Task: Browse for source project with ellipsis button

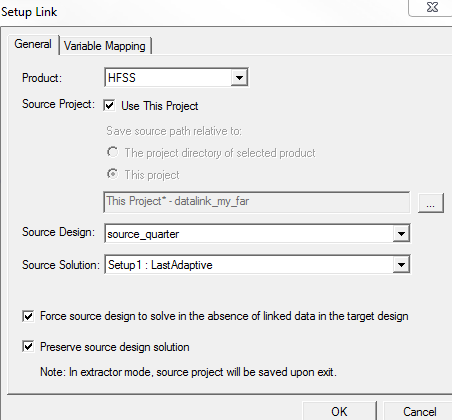Action: [431, 202]
